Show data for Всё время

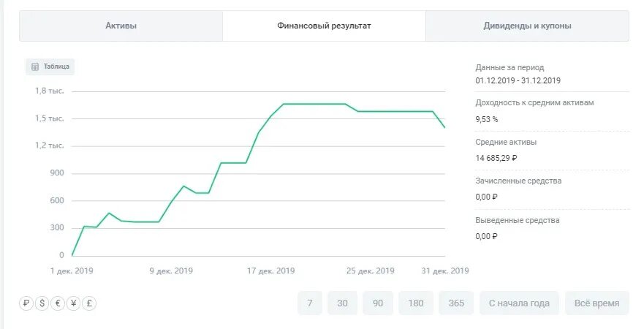point(596,303)
